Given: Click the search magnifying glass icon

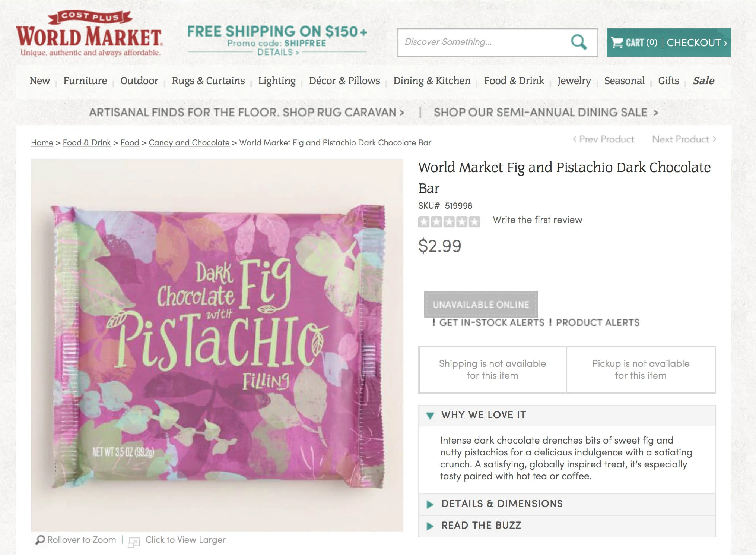Looking at the screenshot, I should pos(579,42).
